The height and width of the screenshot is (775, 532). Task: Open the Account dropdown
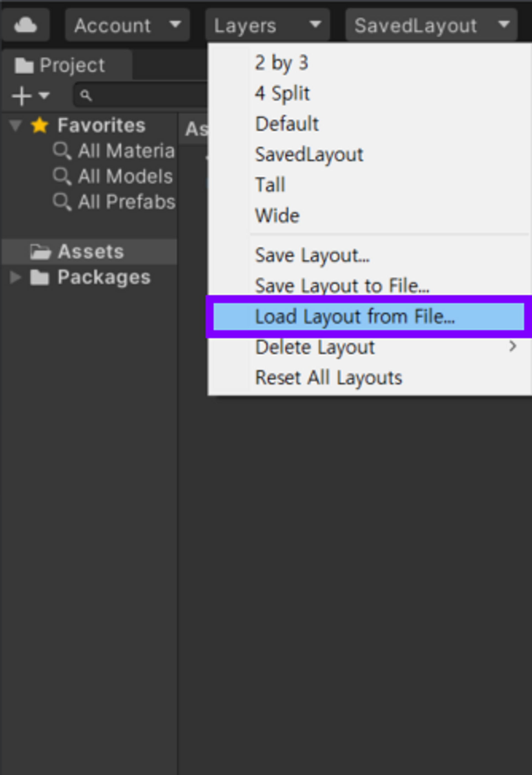pyautogui.click(x=127, y=25)
